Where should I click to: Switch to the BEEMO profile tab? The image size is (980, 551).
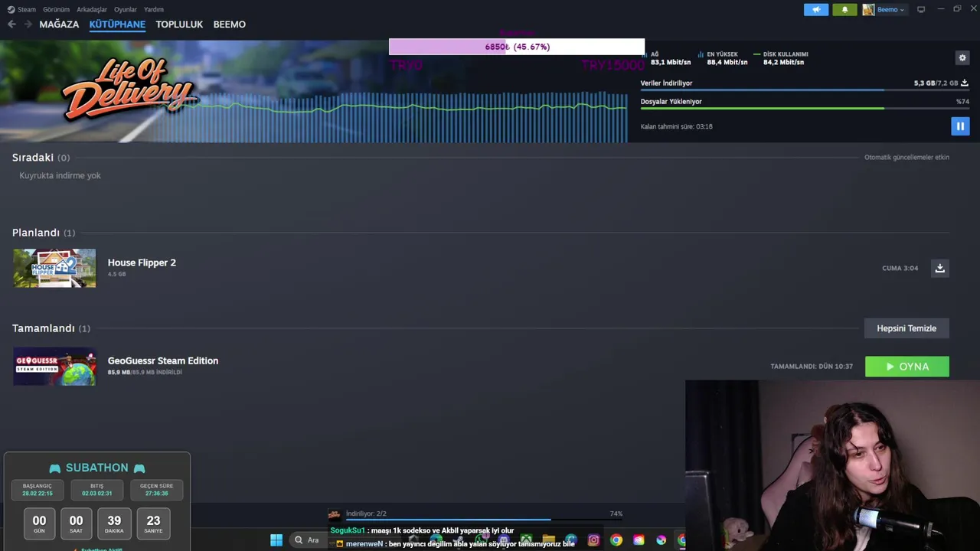tap(230, 24)
